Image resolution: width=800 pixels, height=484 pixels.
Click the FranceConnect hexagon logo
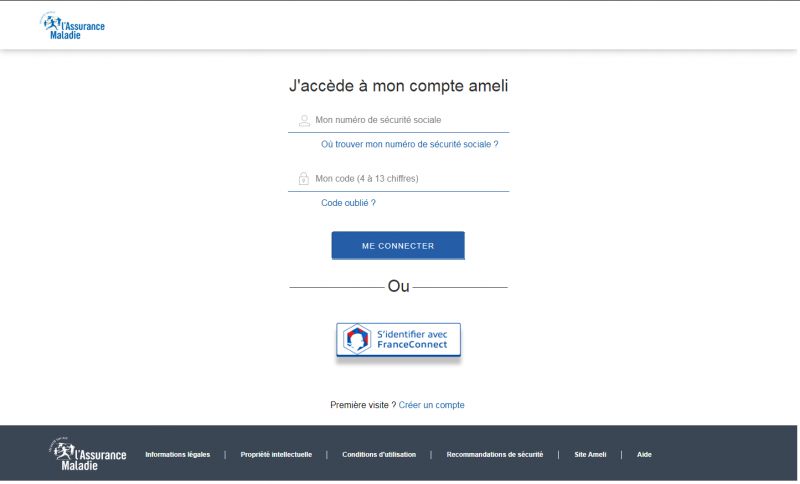356,339
